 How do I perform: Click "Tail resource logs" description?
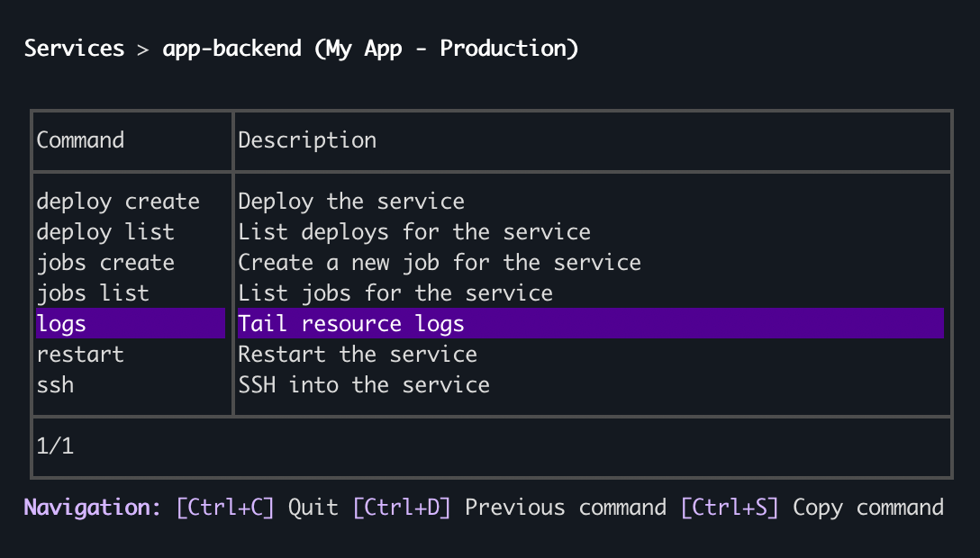351,324
